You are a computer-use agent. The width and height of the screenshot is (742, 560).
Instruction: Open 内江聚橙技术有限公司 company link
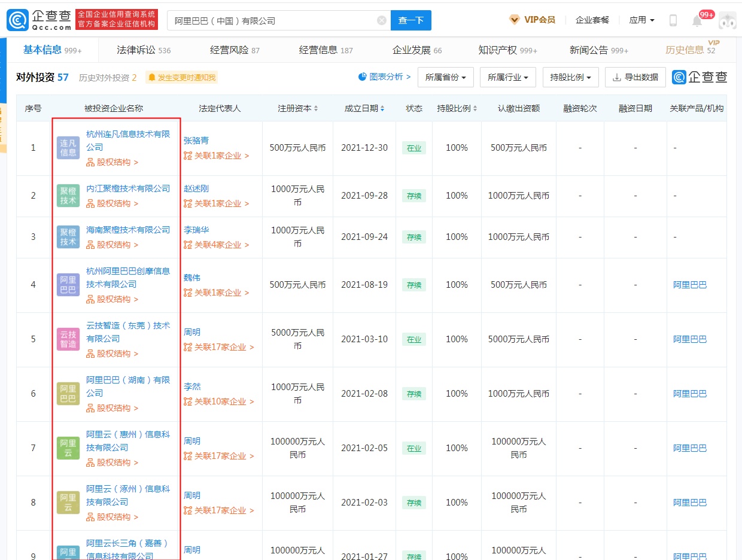[128, 188]
